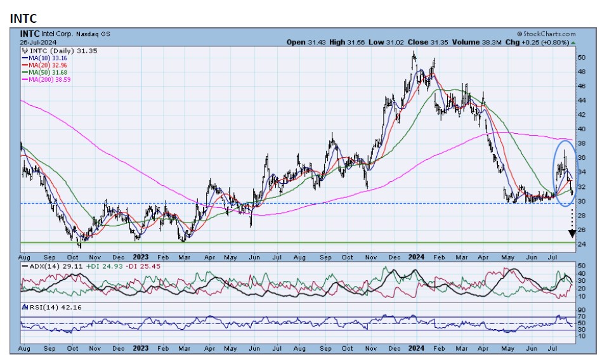Click the 34 price axis label
Viewport: 614px width, 364px height.
click(x=582, y=172)
